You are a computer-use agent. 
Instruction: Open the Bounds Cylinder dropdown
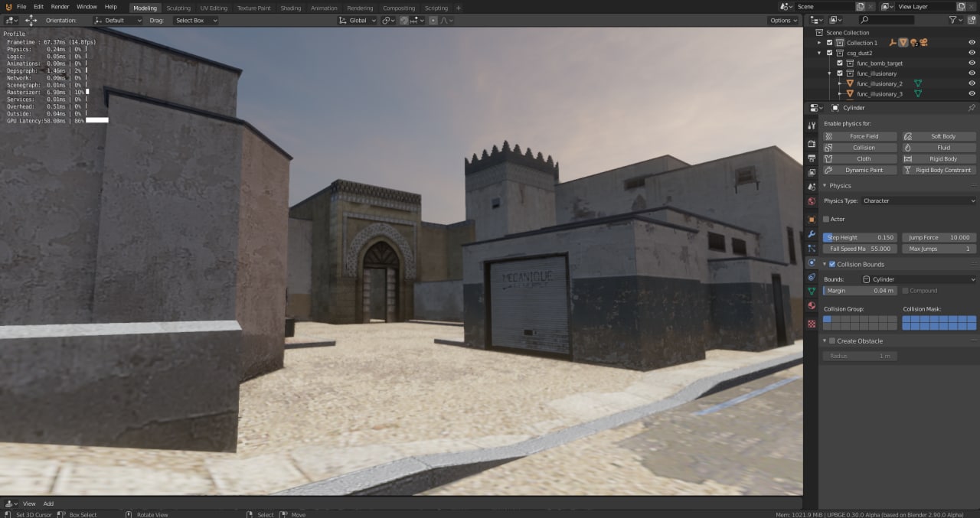(919, 279)
